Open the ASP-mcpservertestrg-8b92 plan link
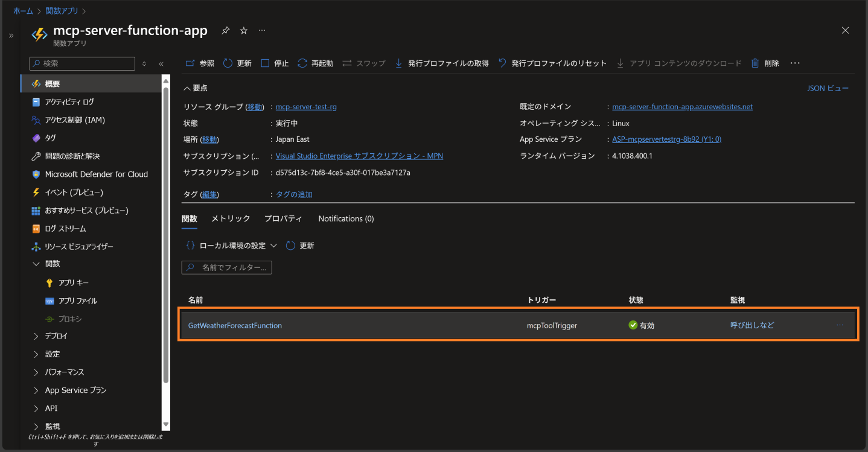This screenshot has height=452, width=868. point(667,139)
